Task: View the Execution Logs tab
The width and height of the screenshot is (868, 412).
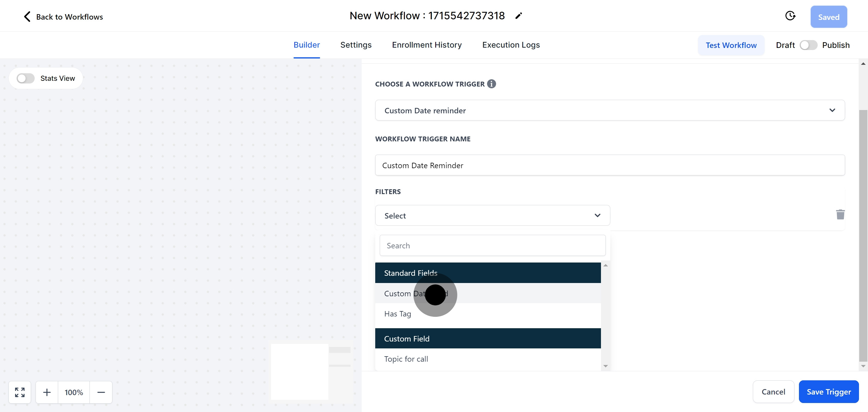Action: tap(511, 45)
